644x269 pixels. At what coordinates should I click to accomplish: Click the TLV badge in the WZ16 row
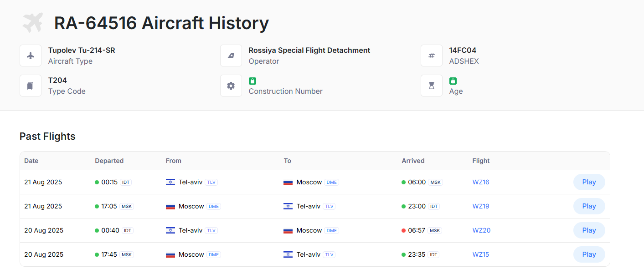[x=211, y=182]
